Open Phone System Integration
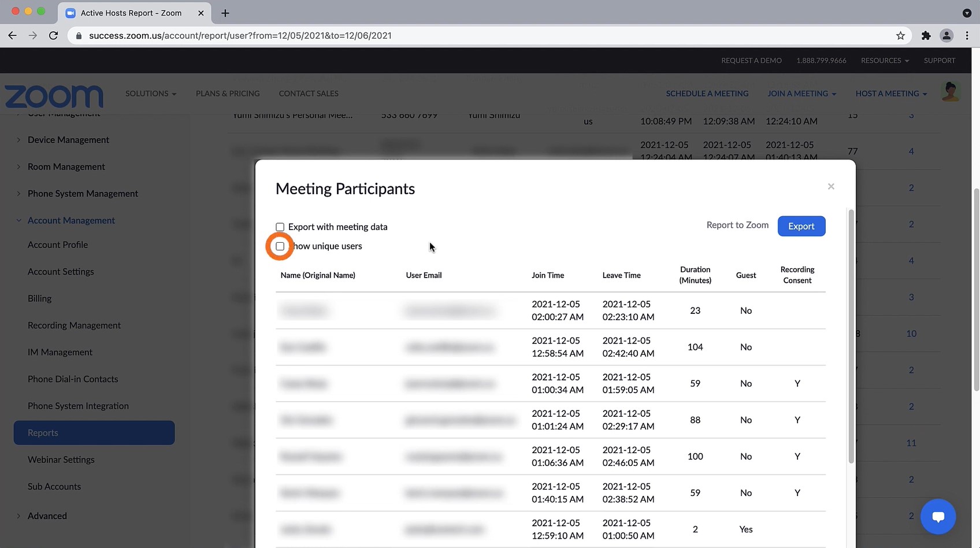The image size is (980, 548). point(78,406)
